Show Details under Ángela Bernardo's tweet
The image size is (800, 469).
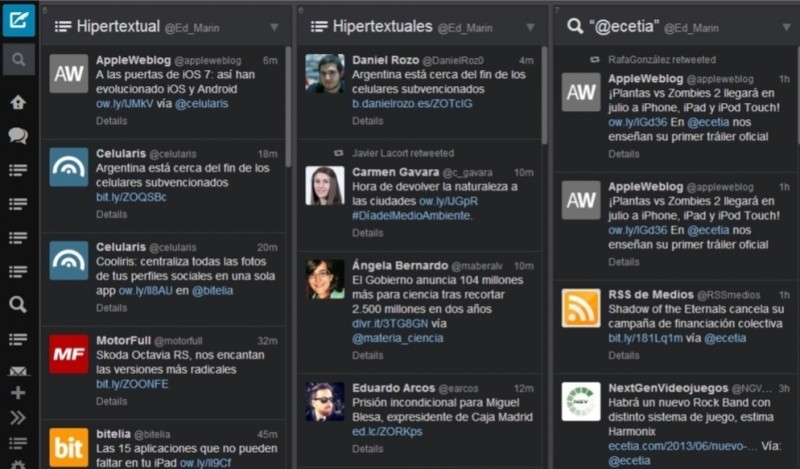point(367,355)
